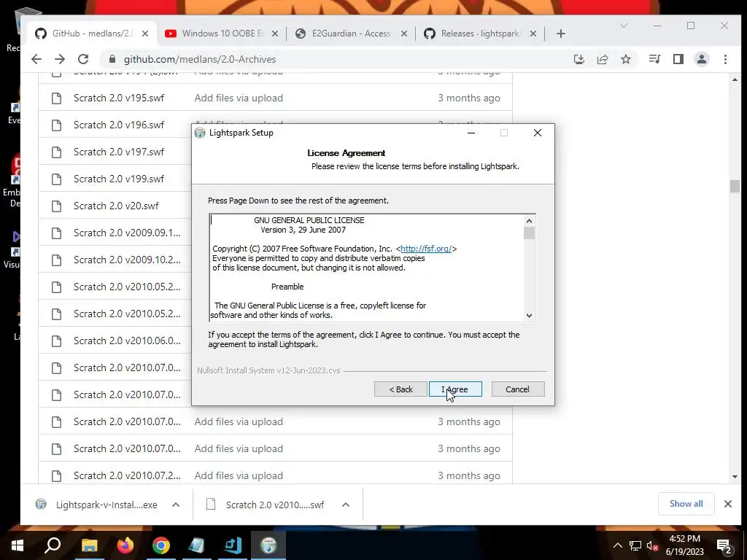747x560 pixels.
Task: Cancel the Lightspark installation
Action: tap(517, 389)
